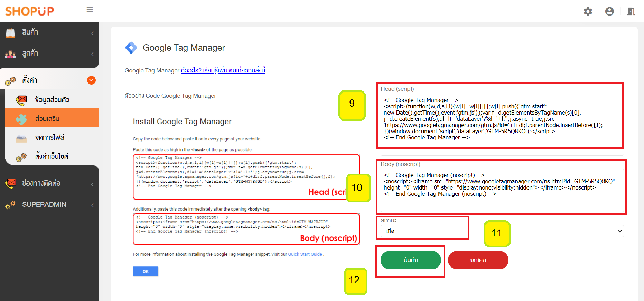Select ส่วนเสริม submenu item
The height and width of the screenshot is (301, 644).
[x=52, y=118]
